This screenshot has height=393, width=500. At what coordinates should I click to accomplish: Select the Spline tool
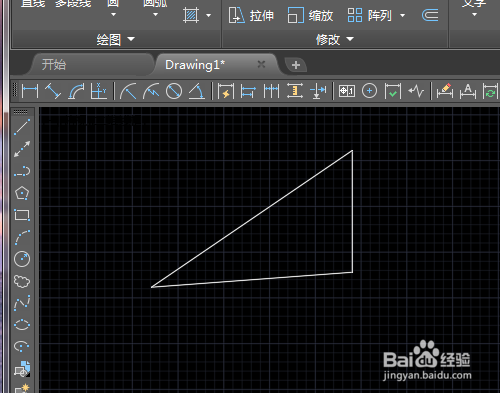point(22,303)
